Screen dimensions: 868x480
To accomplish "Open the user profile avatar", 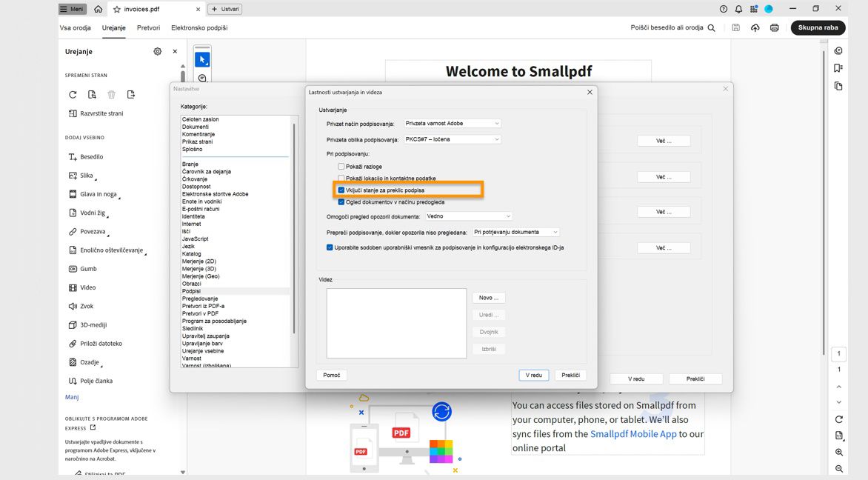I will coord(768,9).
